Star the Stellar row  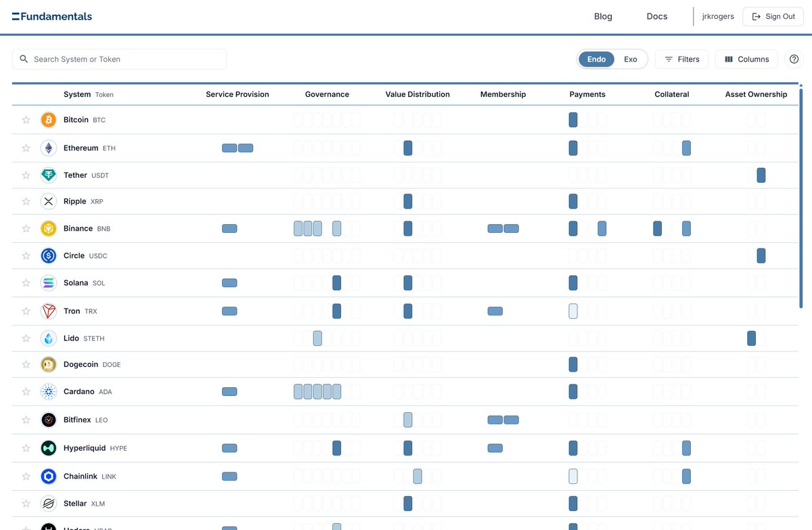(26, 504)
